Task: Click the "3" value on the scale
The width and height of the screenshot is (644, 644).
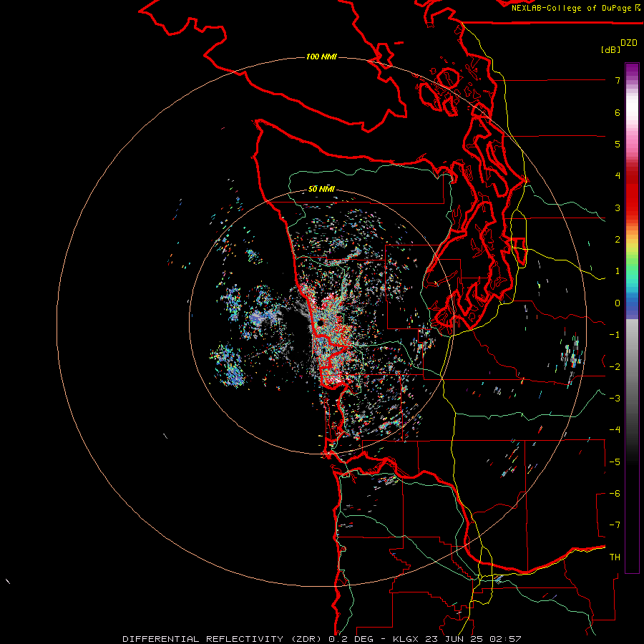Action: tap(618, 208)
